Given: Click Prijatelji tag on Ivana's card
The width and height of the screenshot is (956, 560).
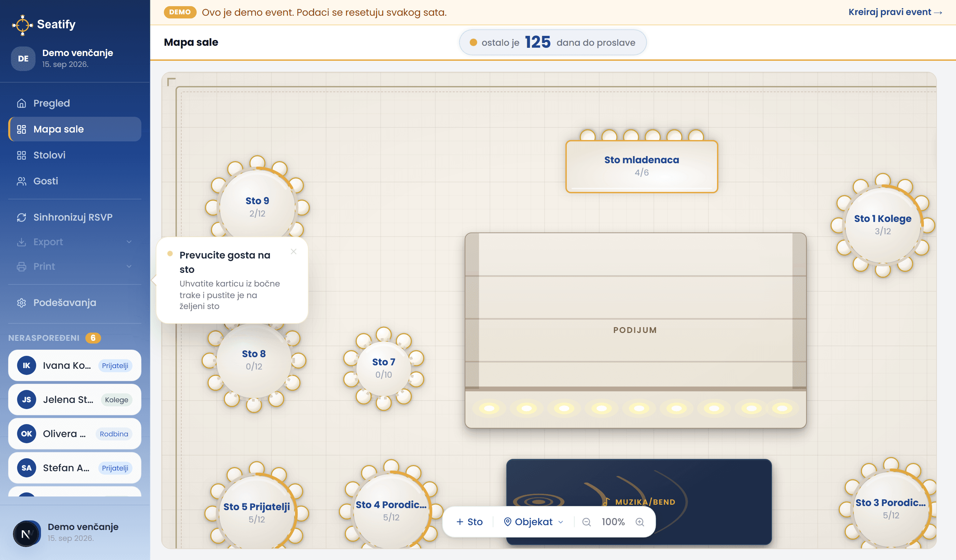Looking at the screenshot, I should tap(115, 365).
